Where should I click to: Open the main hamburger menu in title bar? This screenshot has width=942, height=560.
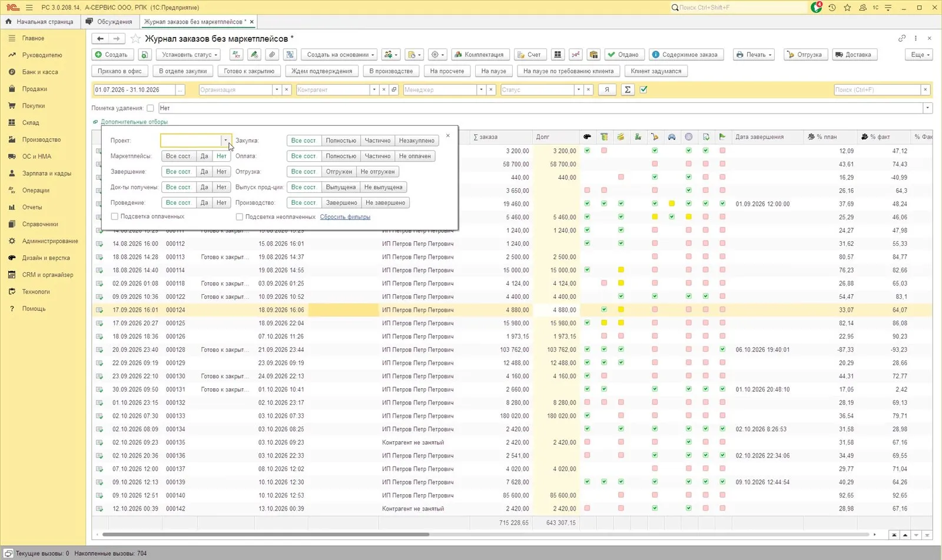pyautogui.click(x=29, y=8)
